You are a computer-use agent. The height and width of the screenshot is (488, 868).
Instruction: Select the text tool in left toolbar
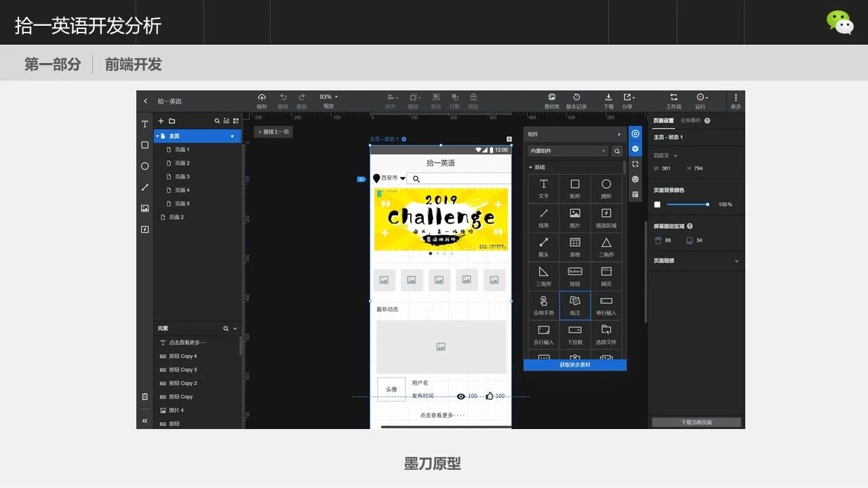[x=144, y=124]
